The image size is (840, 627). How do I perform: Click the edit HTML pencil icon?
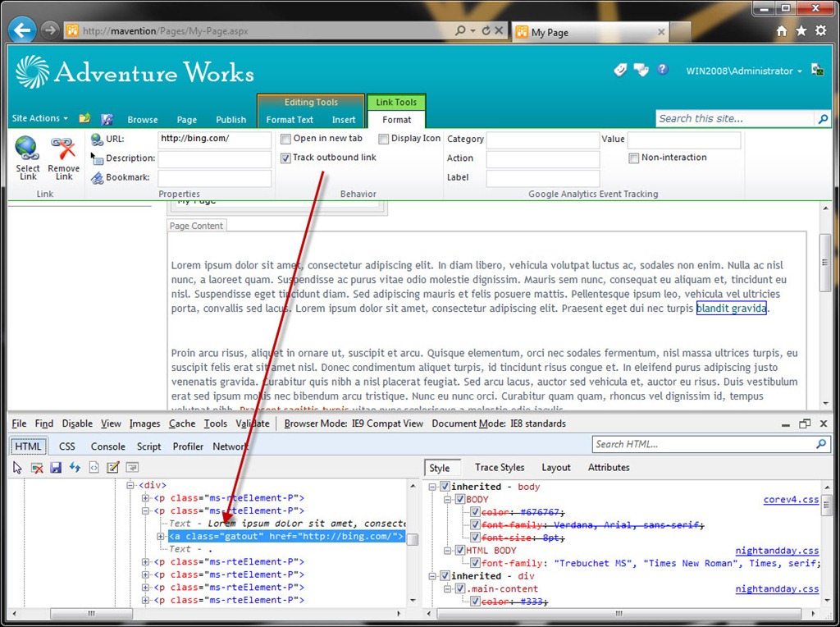click(113, 467)
